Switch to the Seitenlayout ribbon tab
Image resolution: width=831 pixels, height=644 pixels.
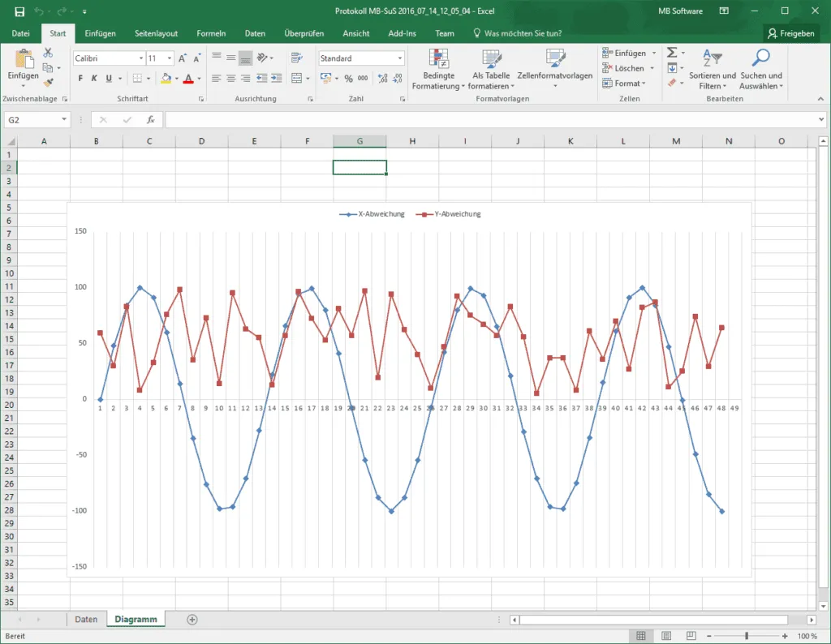click(x=157, y=33)
